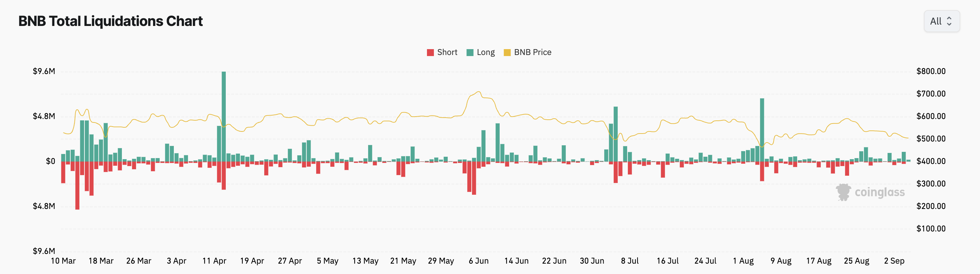
Task: Toggle the Long series in legend
Action: (x=481, y=53)
